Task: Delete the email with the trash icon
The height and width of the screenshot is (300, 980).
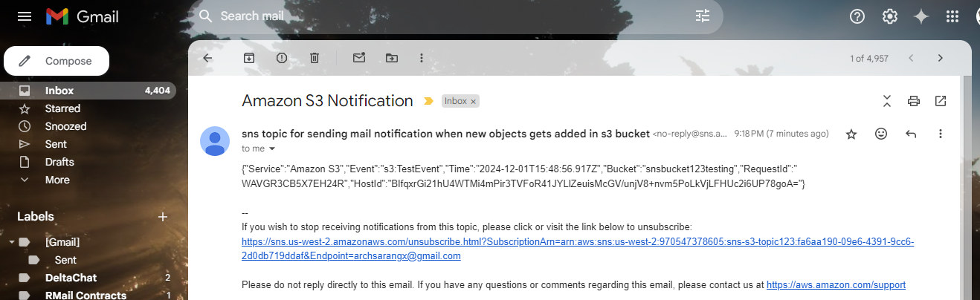Action: (315, 58)
